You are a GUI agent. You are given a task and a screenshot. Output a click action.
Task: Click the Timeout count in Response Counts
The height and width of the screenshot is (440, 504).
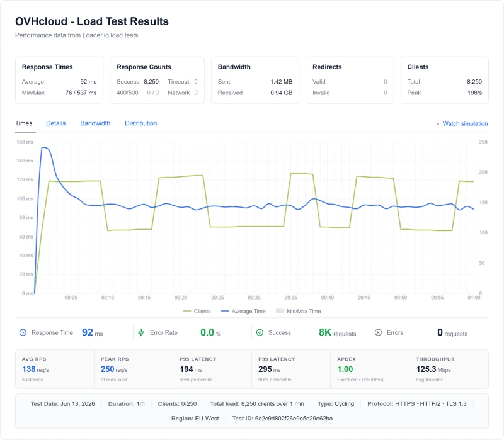[x=196, y=82]
